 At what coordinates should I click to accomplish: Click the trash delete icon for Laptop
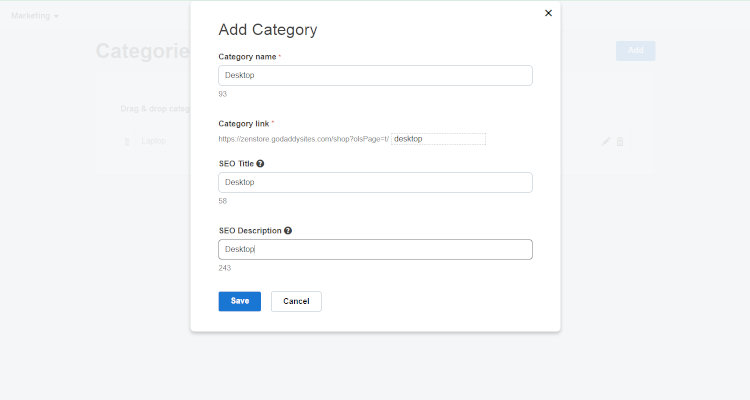click(620, 142)
